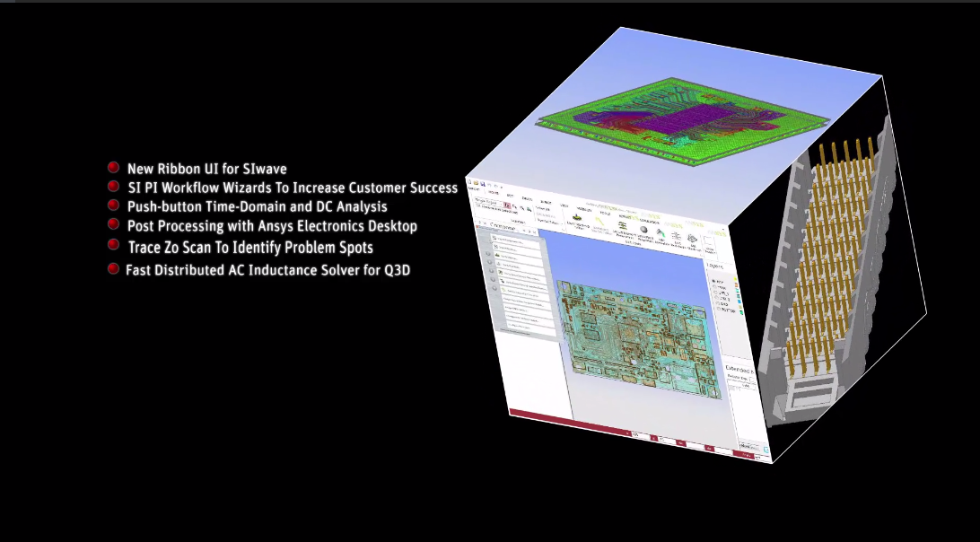The height and width of the screenshot is (542, 980).
Task: Click "SI PI Workflow Wizards To Increase Customer Success"
Action: pyautogui.click(x=293, y=188)
